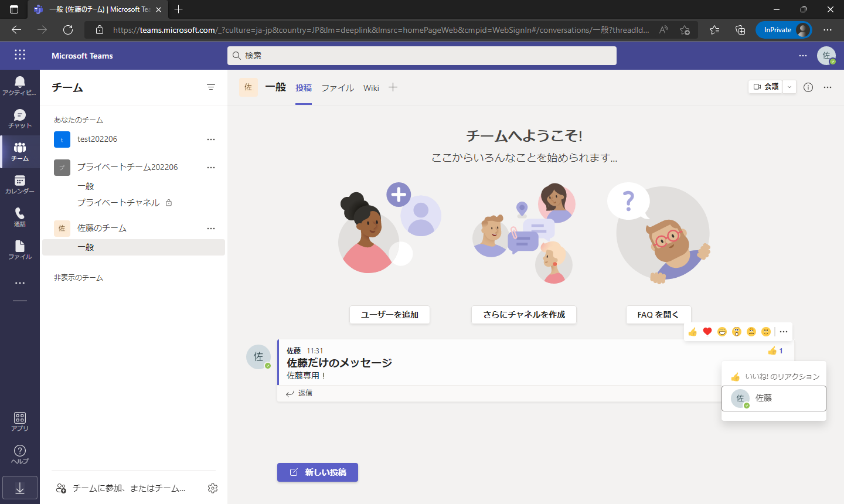Open more options for test202206 team
The width and height of the screenshot is (844, 504).
[211, 139]
